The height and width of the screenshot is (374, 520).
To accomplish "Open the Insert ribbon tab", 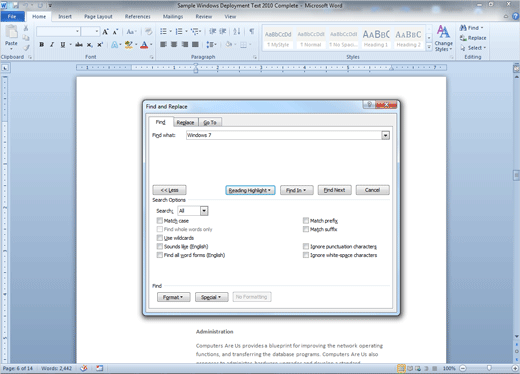I will (x=65, y=16).
